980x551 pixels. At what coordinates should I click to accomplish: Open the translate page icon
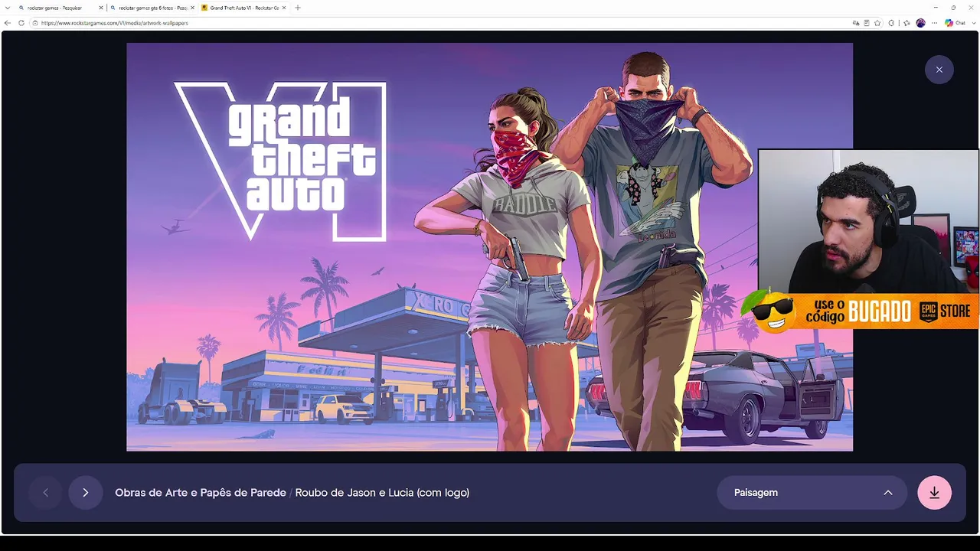[856, 23]
